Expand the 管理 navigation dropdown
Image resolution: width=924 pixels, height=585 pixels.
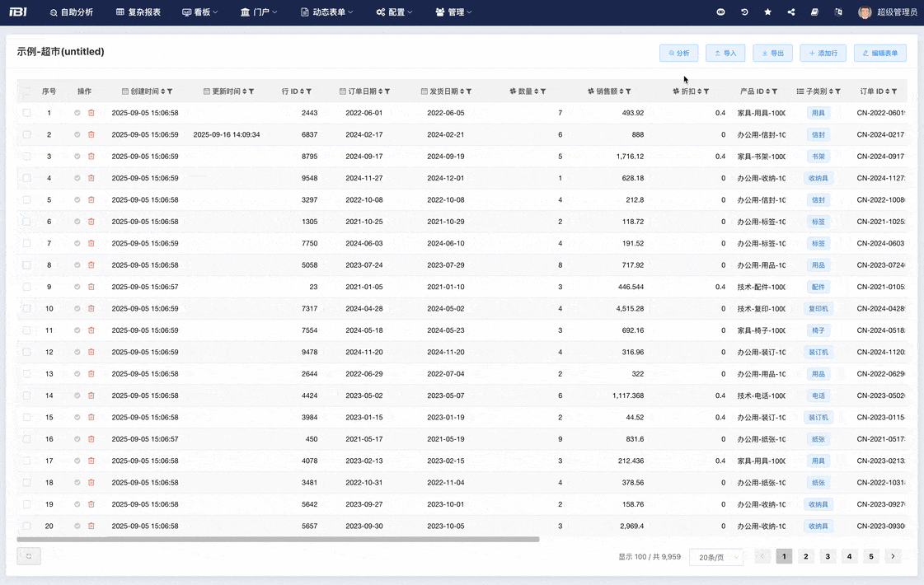[x=453, y=12]
